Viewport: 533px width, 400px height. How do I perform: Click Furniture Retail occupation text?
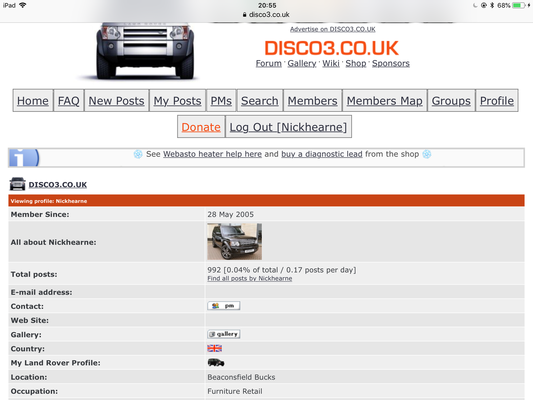pyautogui.click(x=235, y=391)
